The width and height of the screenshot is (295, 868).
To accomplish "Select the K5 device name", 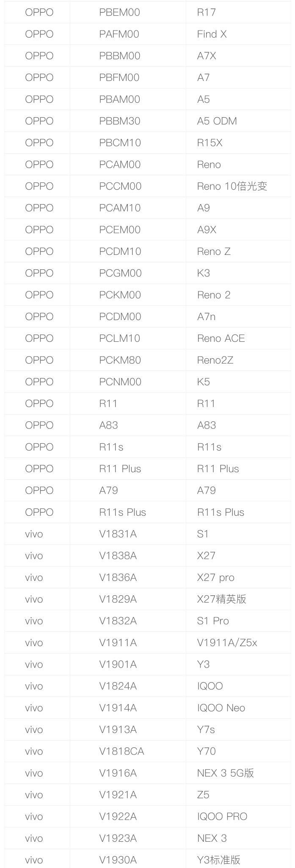I will coord(203,382).
